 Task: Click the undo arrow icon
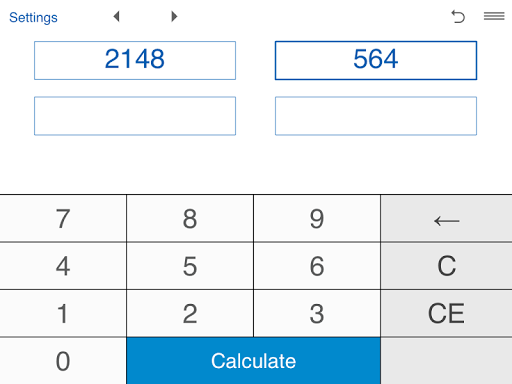458,16
